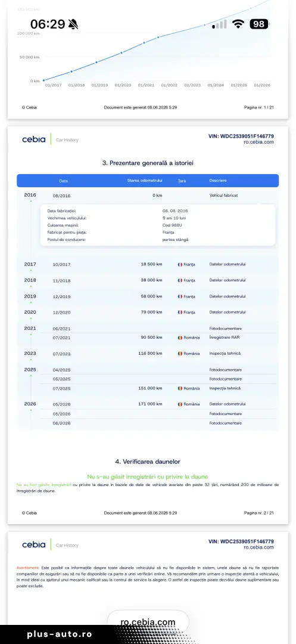Click the cebia logo on page 3

pyautogui.click(x=34, y=545)
